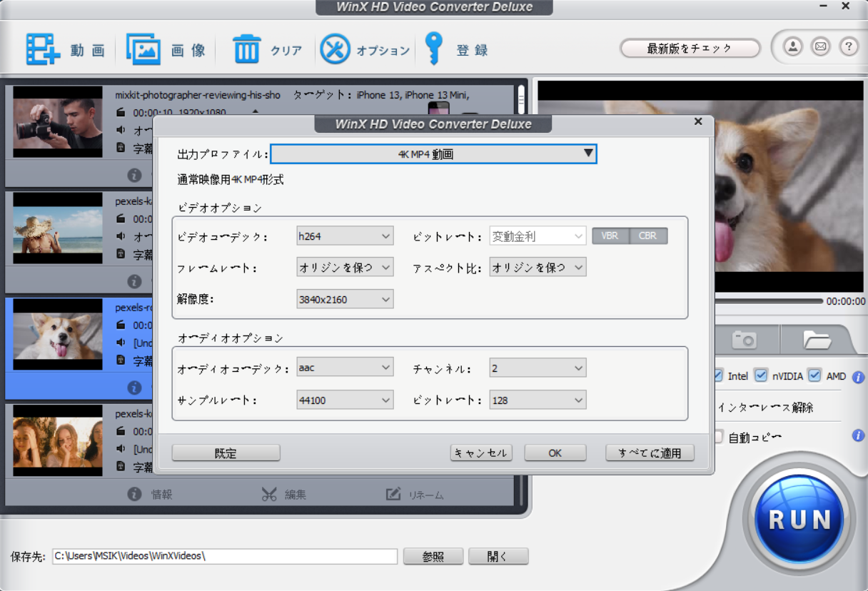Screen dimensions: 868x591
Task: Click the 通常映像用4K MP4形式 description text
Action: [231, 180]
